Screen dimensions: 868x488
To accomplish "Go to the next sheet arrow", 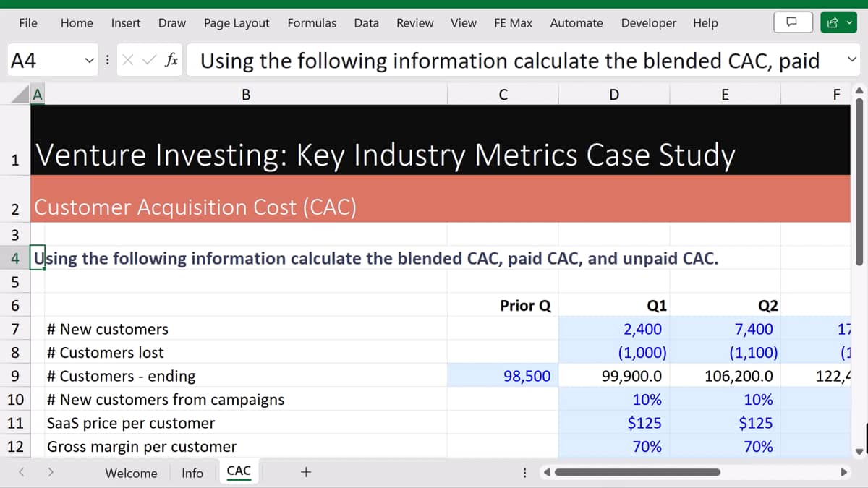I will 51,473.
